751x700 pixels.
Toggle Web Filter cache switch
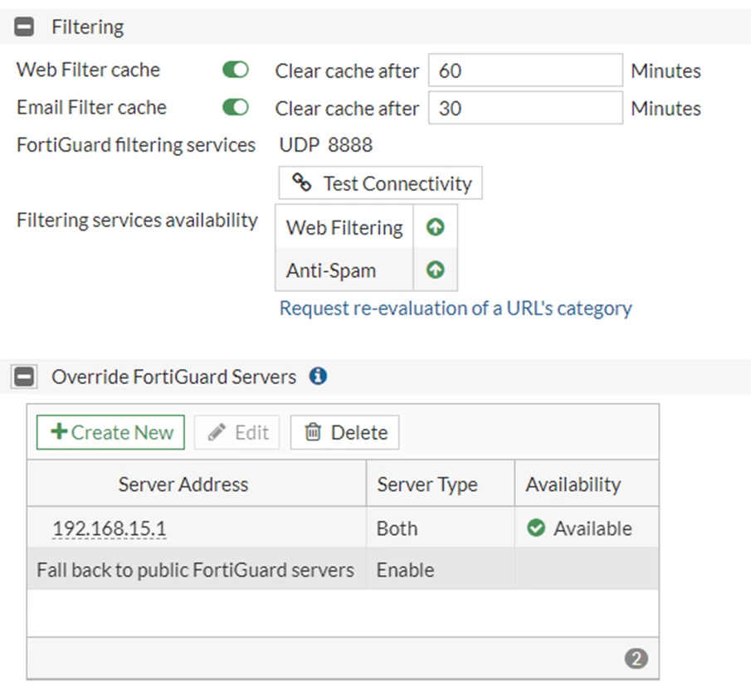coord(235,70)
